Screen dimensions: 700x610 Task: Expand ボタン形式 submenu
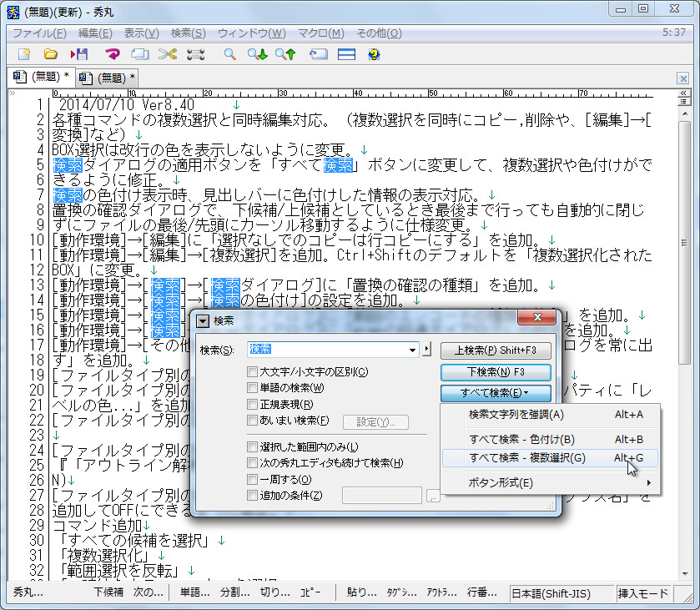tap(550, 482)
